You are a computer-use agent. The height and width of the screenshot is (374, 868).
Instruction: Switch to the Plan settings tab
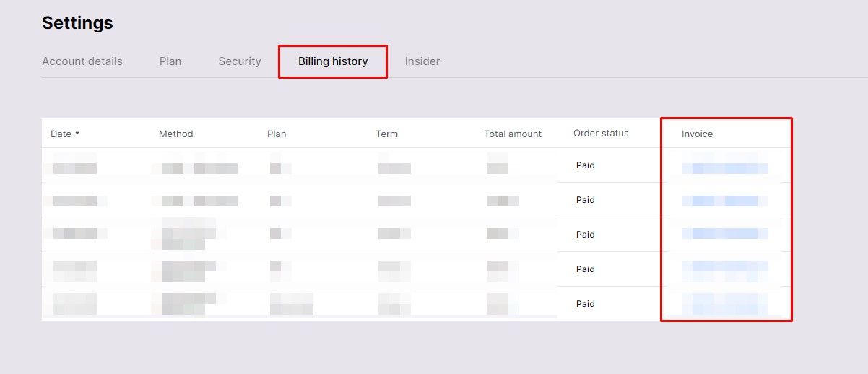[x=170, y=61]
